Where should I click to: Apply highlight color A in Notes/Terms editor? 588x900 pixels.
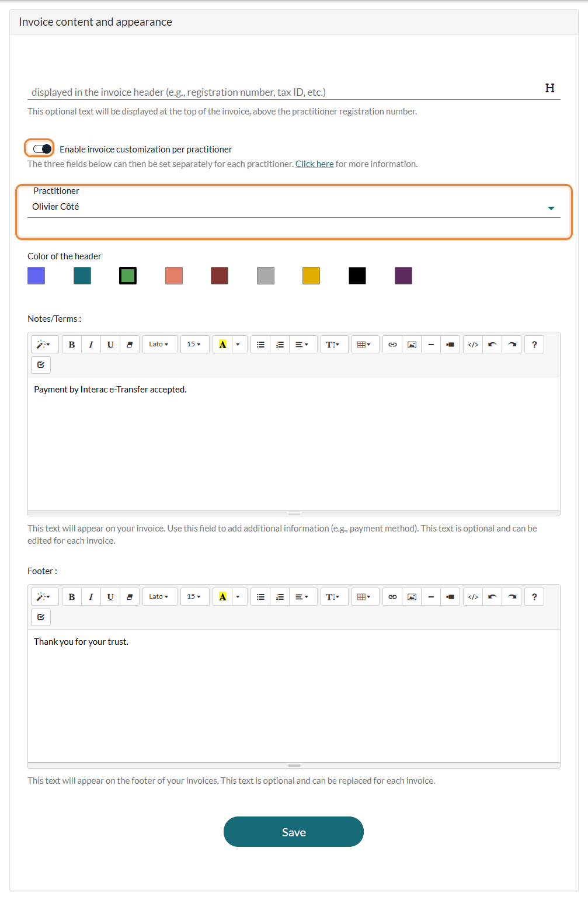[222, 345]
